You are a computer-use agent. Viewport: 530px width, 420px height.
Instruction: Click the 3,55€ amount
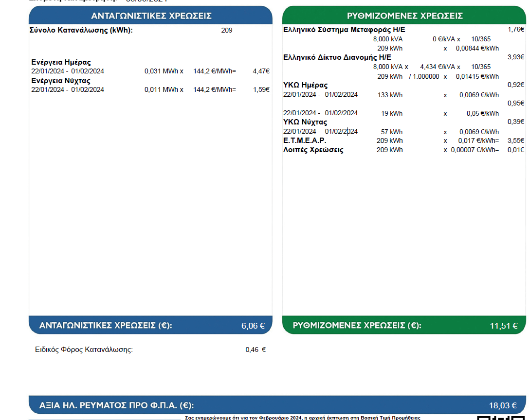(x=516, y=141)
